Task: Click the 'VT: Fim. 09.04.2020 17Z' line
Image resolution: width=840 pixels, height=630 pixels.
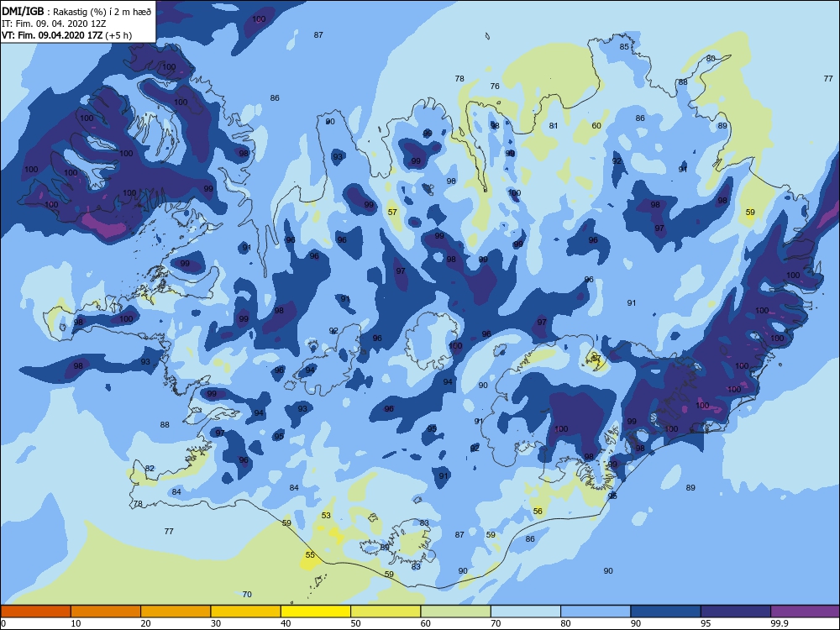Action: (52, 35)
